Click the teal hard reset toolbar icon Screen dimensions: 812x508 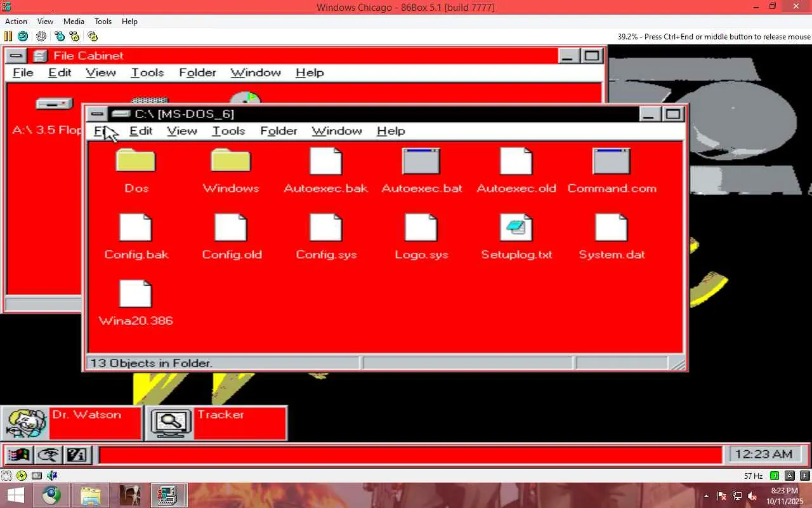[x=23, y=36]
